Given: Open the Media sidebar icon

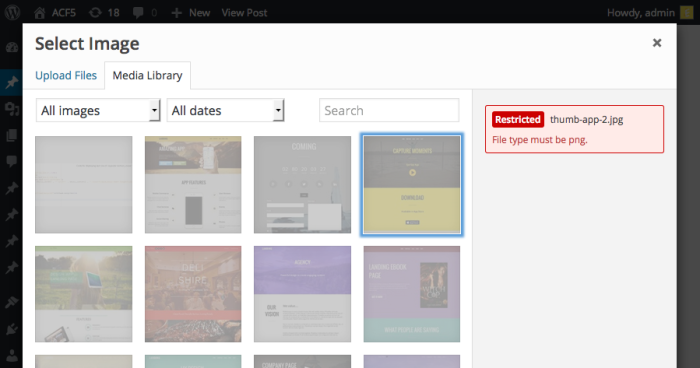Looking at the screenshot, I should (12, 108).
